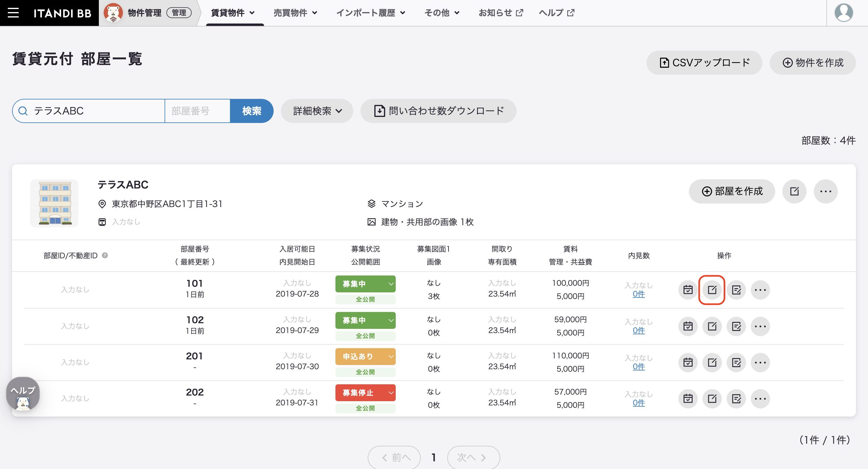Expand the その他 menu
The height and width of the screenshot is (469, 868).
point(442,13)
